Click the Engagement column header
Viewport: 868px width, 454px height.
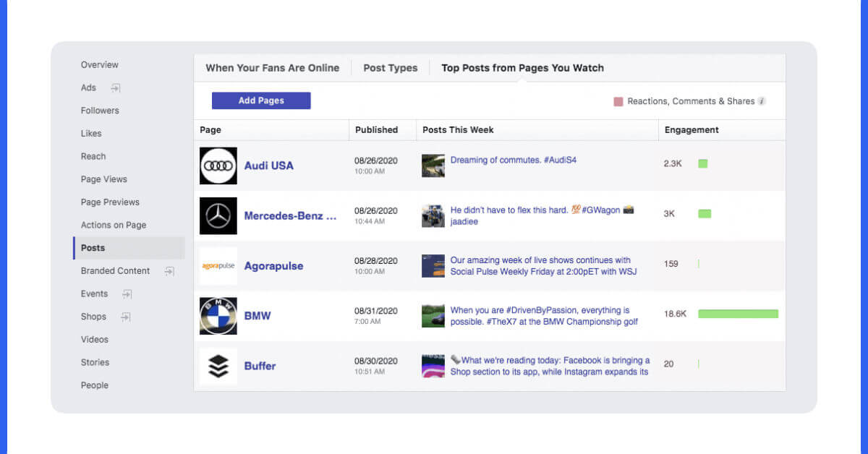(692, 130)
